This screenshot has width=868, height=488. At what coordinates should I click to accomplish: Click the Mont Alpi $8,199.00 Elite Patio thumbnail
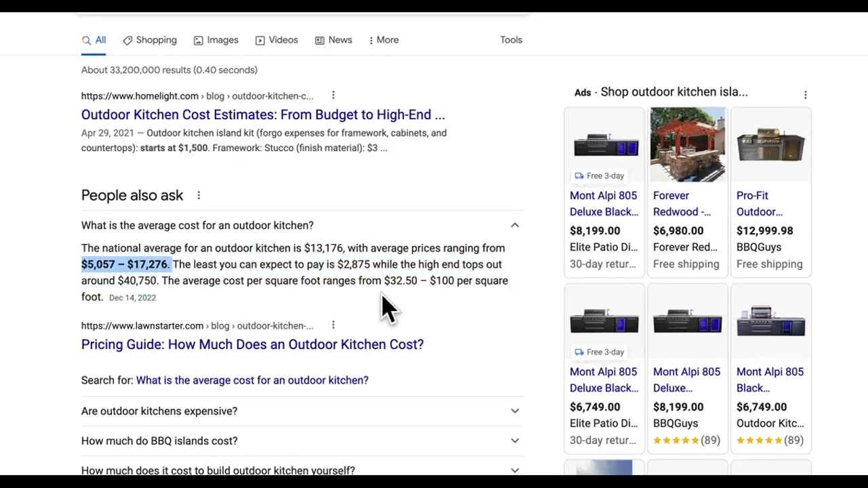point(606,144)
